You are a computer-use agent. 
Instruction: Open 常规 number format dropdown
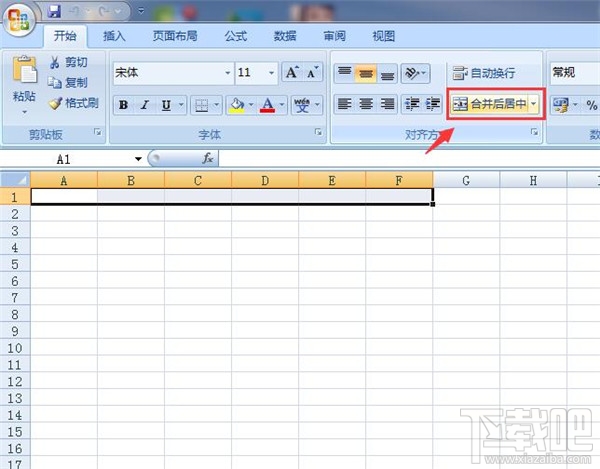point(575,73)
